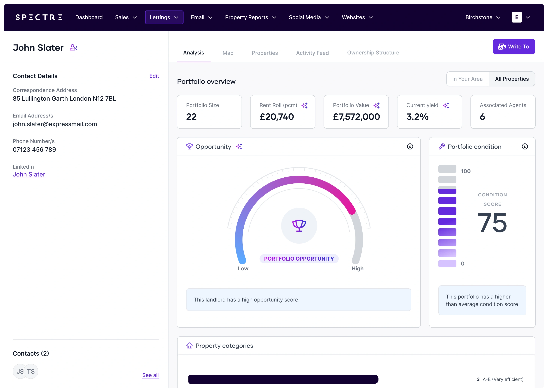
Task: Open the Birchstone account dropdown
Action: [483, 17]
